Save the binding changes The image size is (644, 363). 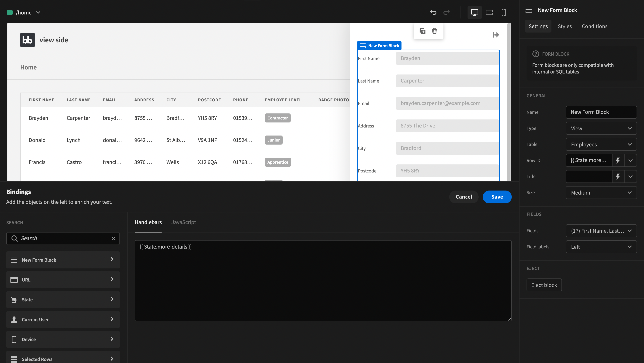click(x=497, y=197)
